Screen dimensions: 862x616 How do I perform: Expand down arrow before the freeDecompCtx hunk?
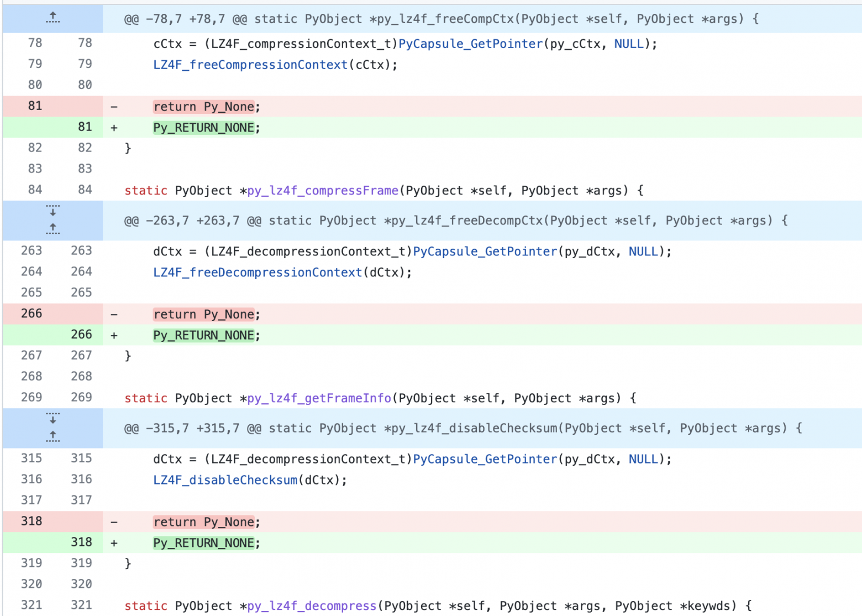pyautogui.click(x=52, y=210)
